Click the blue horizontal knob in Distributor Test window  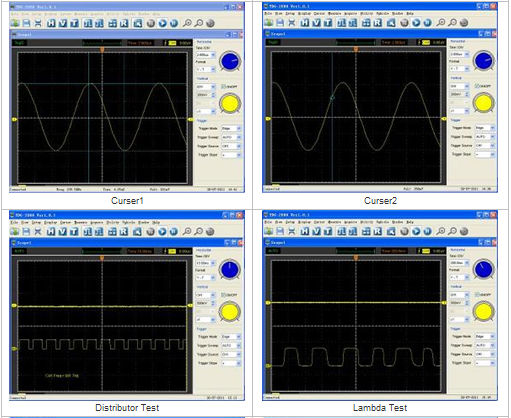click(x=230, y=269)
